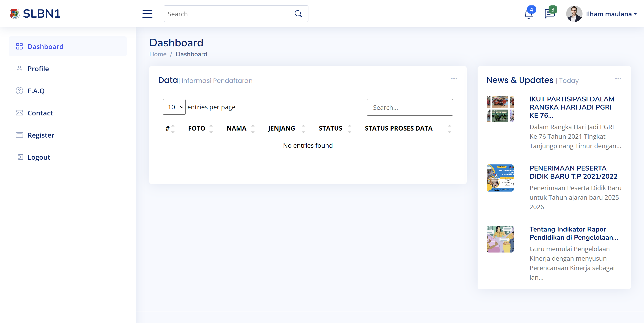Open the three-dots menu on News card

pyautogui.click(x=618, y=78)
